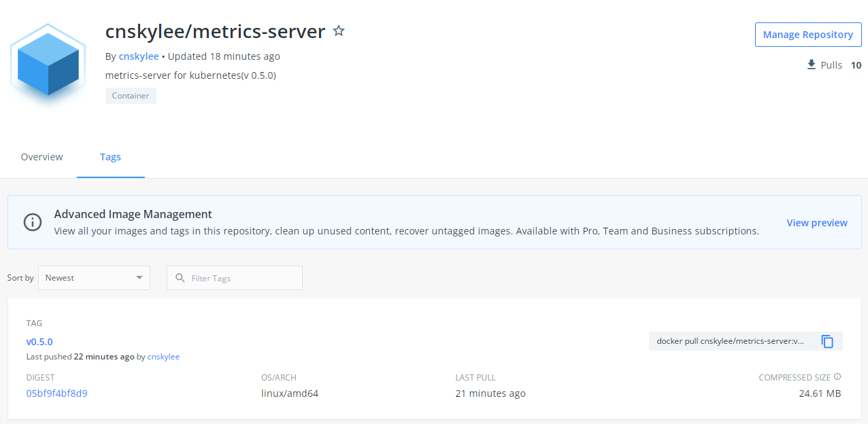868x424 pixels.
Task: Collapse the Sort by selector arrow
Action: [140, 277]
